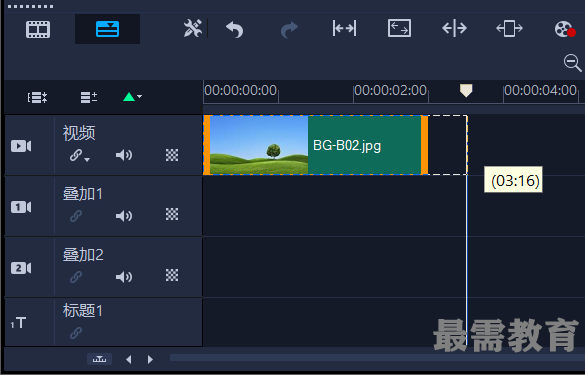Screen dimensions: 585x375
Task: Click the 叠加2 track label
Action: [x=83, y=255]
